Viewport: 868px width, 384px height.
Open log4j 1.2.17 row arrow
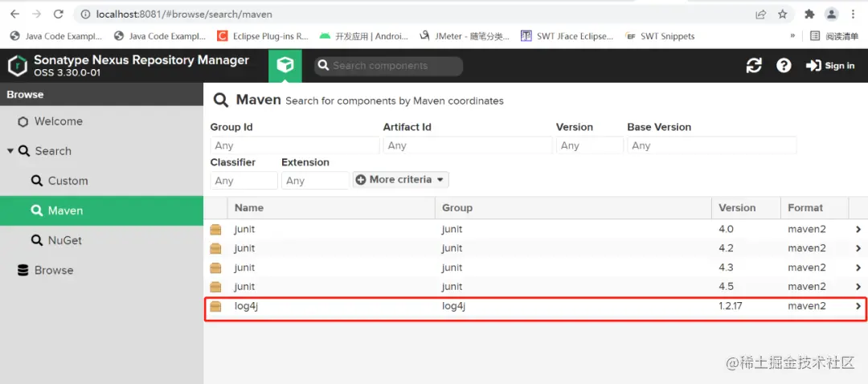pos(858,306)
